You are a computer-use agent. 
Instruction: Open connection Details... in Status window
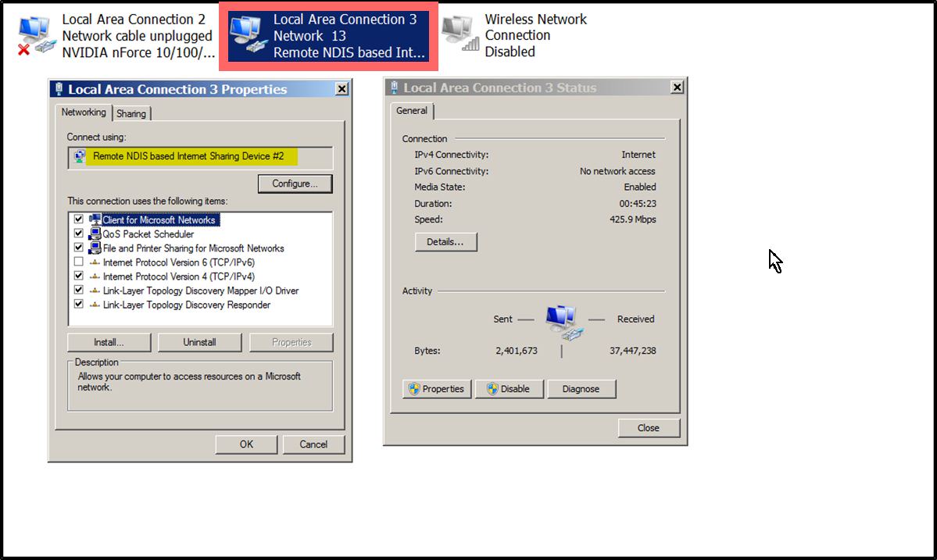tap(445, 242)
